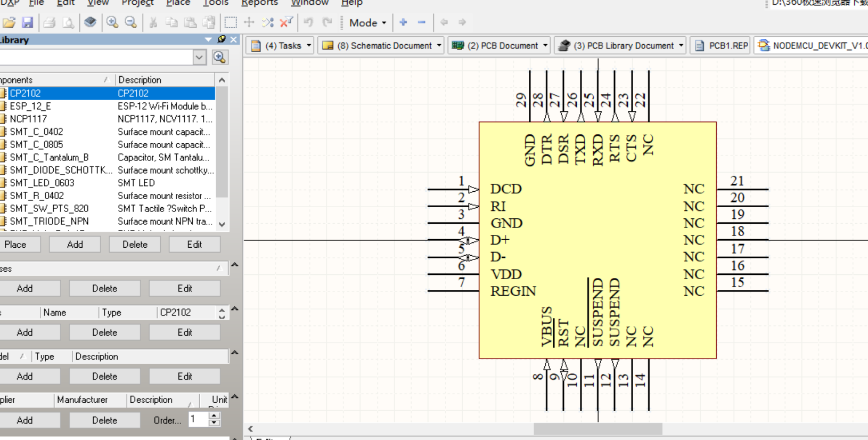This screenshot has width=868, height=440.
Task: Close the Library panel
Action: tap(234, 39)
